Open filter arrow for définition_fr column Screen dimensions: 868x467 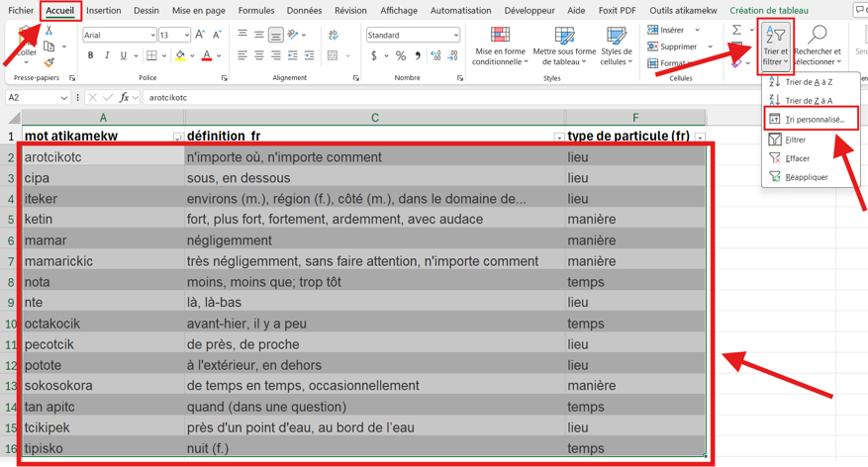pyautogui.click(x=559, y=138)
